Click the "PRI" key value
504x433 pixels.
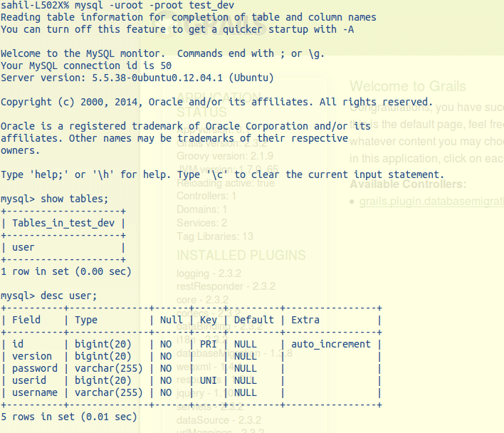click(209, 344)
